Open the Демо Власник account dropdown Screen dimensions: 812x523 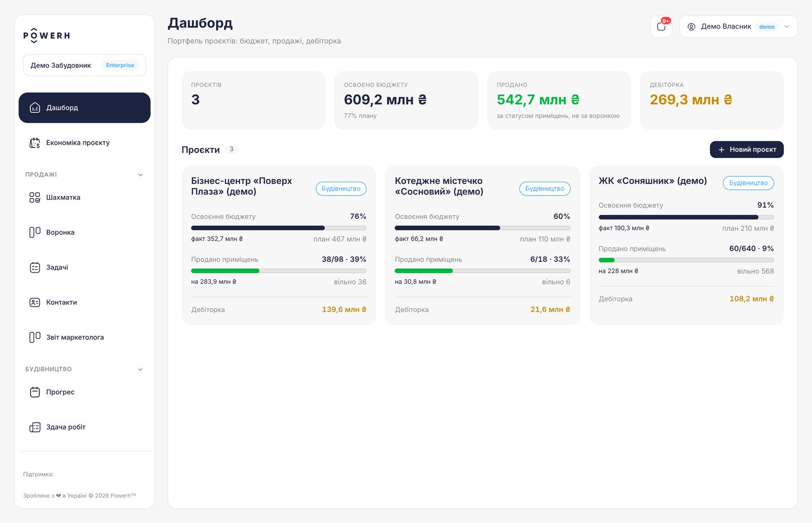(738, 26)
